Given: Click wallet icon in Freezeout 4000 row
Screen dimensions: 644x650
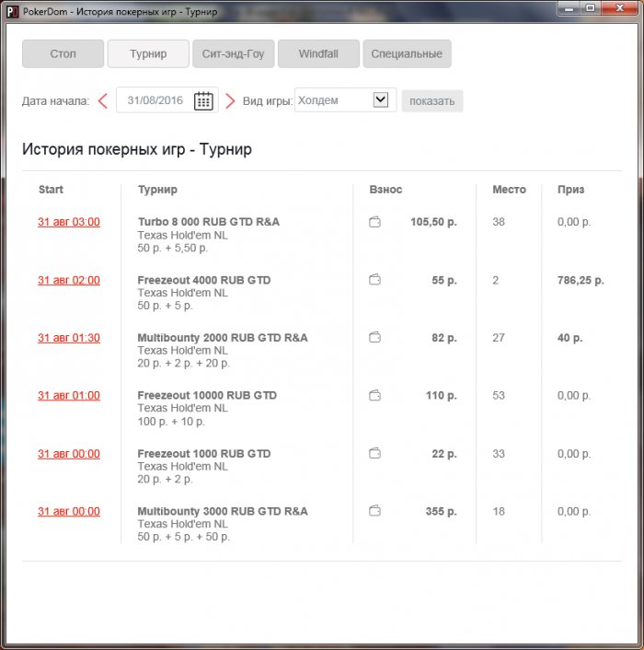Looking at the screenshot, I should point(374,280).
